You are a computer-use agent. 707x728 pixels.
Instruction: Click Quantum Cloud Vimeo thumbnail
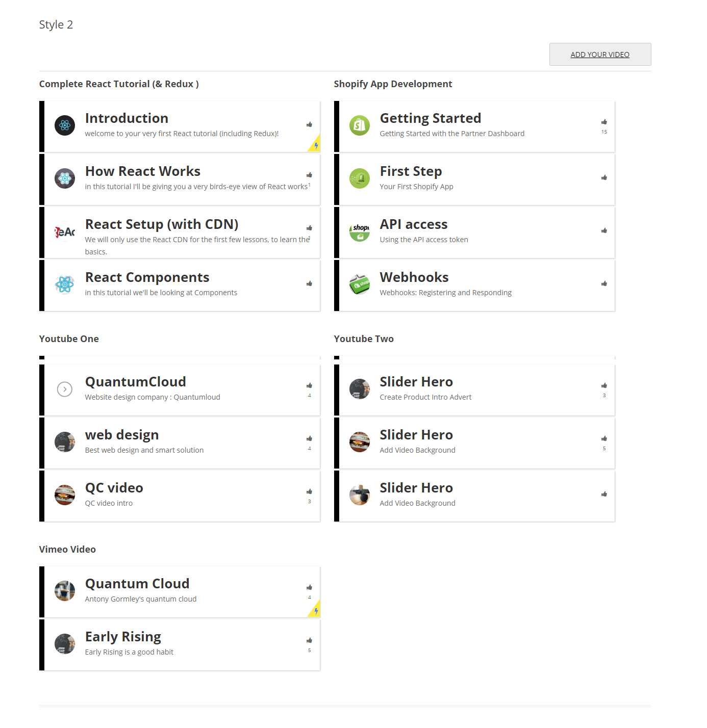pos(65,591)
